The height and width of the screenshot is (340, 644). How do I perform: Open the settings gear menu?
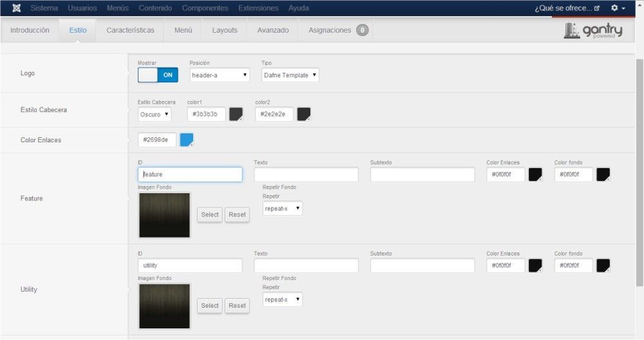click(618, 8)
